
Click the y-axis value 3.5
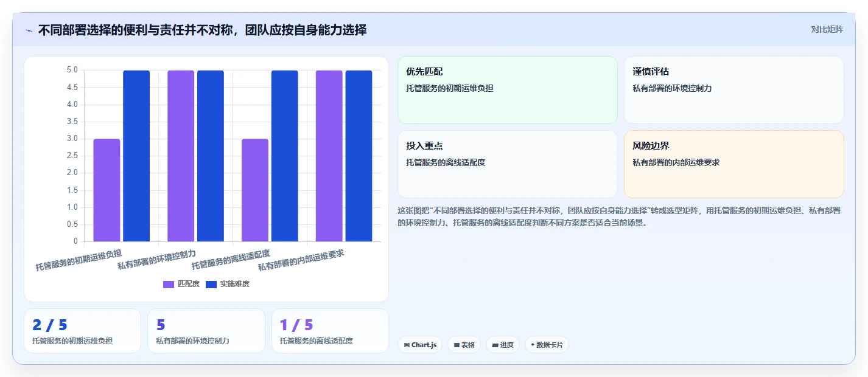(72, 122)
